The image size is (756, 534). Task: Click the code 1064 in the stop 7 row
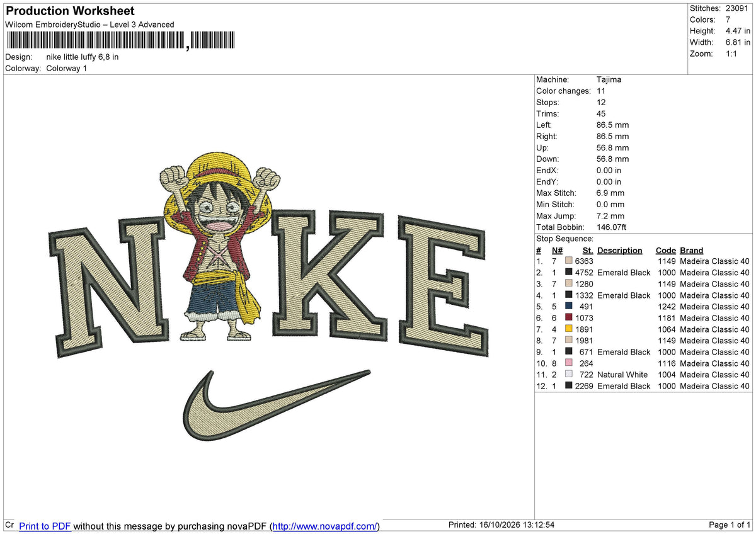667,329
